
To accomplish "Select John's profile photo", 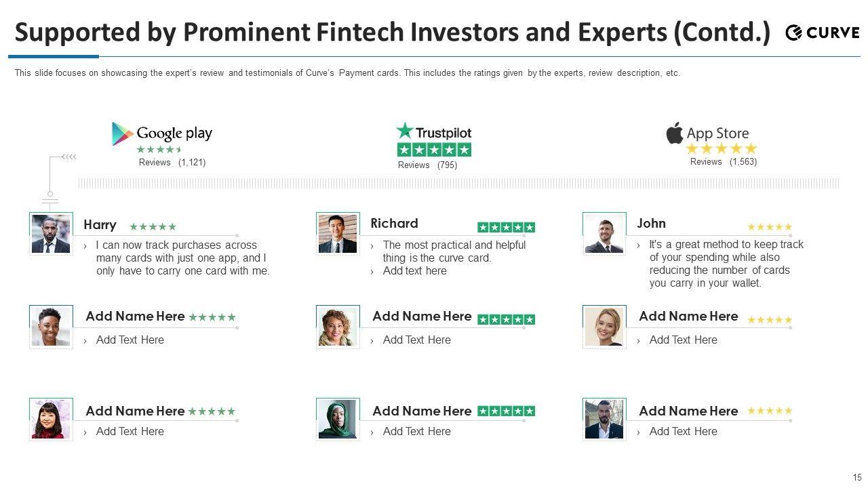I will click(x=604, y=234).
